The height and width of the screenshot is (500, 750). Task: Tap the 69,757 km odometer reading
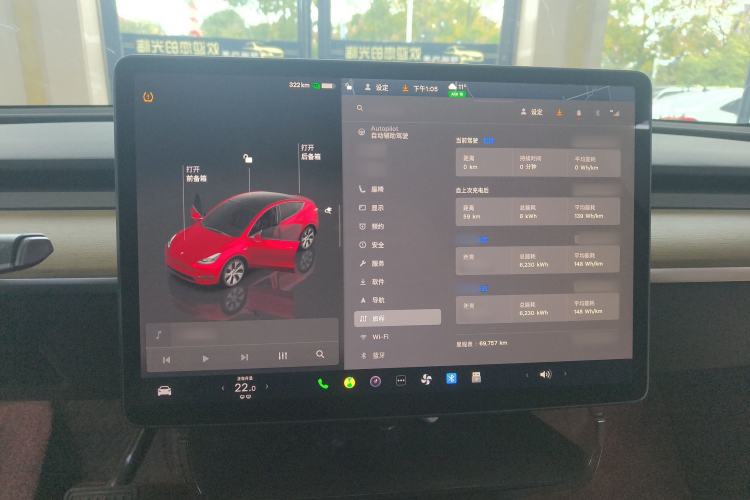coord(482,344)
